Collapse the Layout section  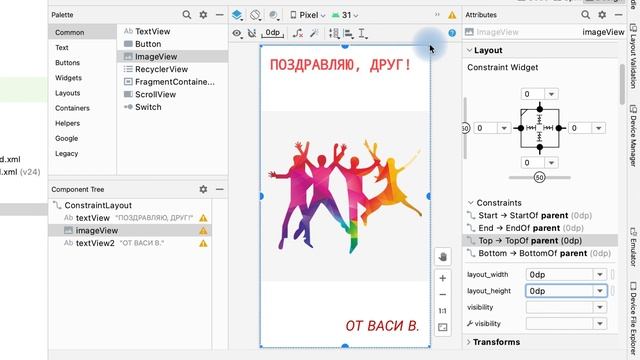469,50
